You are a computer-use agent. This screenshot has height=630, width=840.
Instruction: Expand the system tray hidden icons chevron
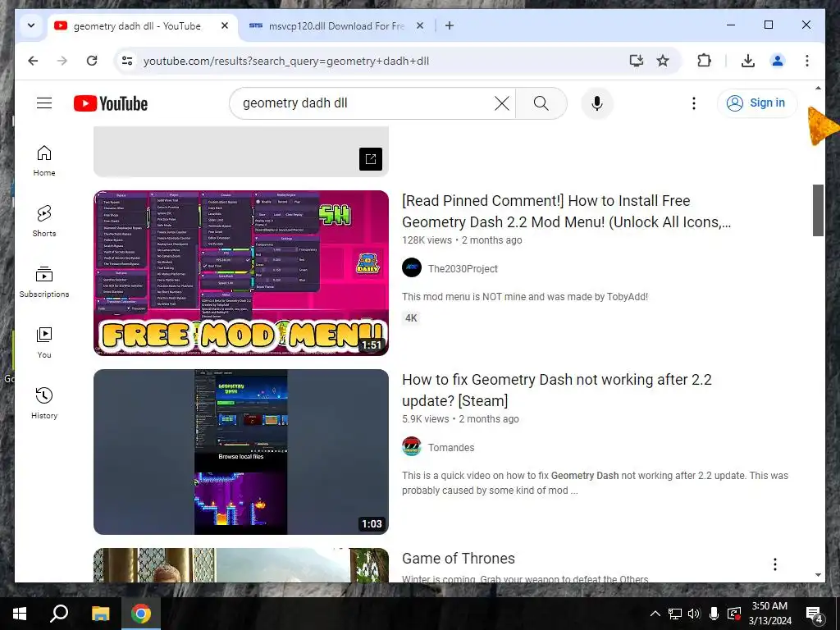[x=655, y=614]
